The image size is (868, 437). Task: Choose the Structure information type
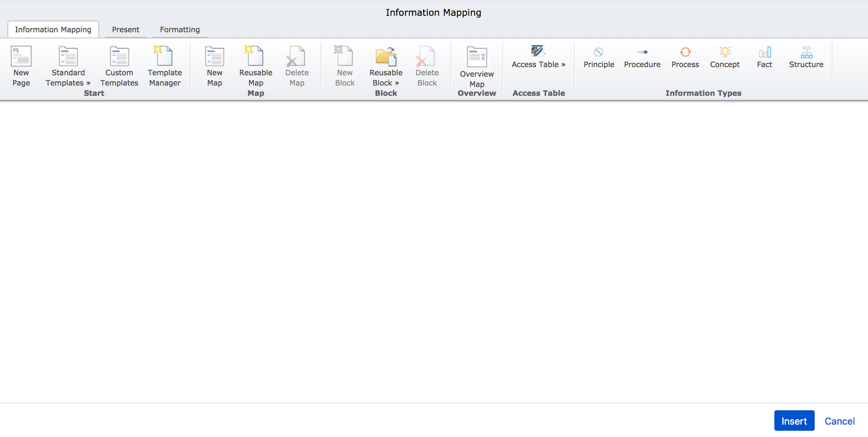806,57
